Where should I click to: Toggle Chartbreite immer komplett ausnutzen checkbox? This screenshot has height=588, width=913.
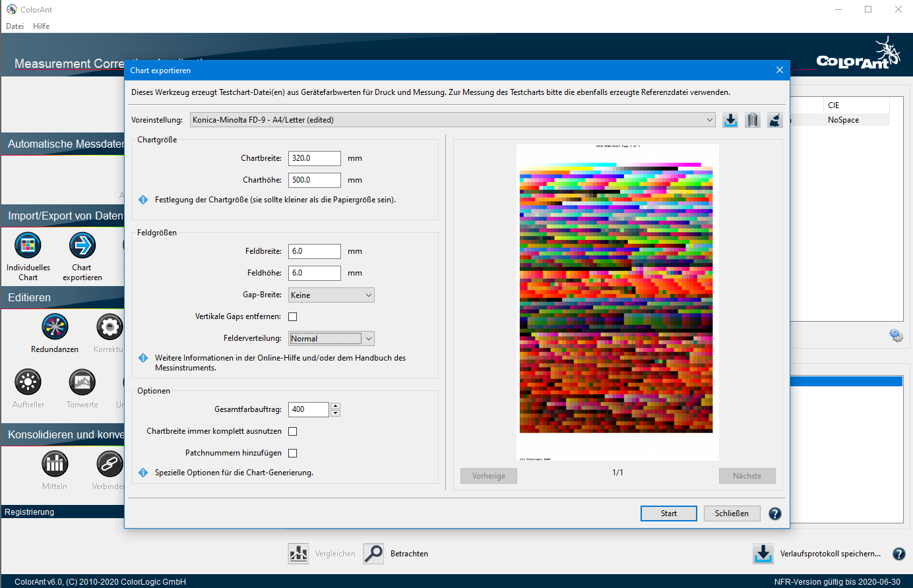click(x=293, y=432)
